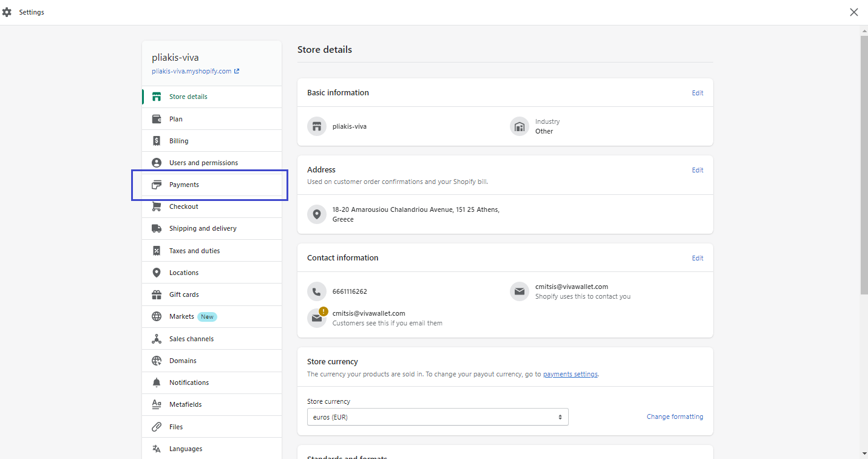868x459 pixels.
Task: Open Billing settings
Action: click(212, 141)
